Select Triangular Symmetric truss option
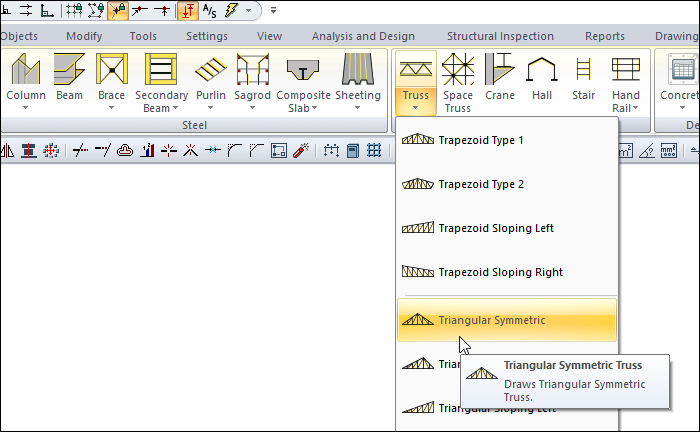This screenshot has width=700, height=432. [507, 320]
